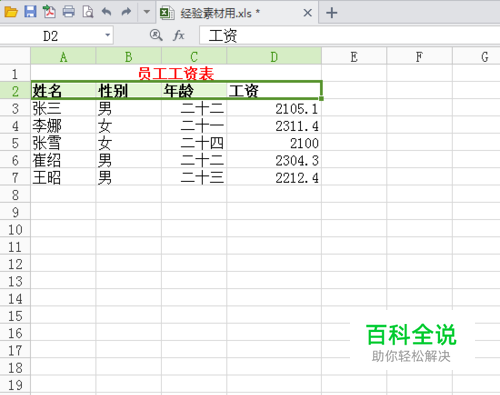Click the formula bar showing 工资
Screen dimensions: 500x395
tap(349, 36)
